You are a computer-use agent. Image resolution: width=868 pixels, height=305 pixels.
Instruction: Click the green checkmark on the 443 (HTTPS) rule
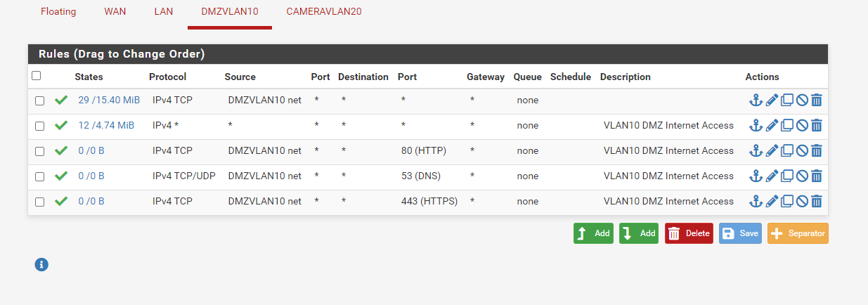tap(61, 201)
